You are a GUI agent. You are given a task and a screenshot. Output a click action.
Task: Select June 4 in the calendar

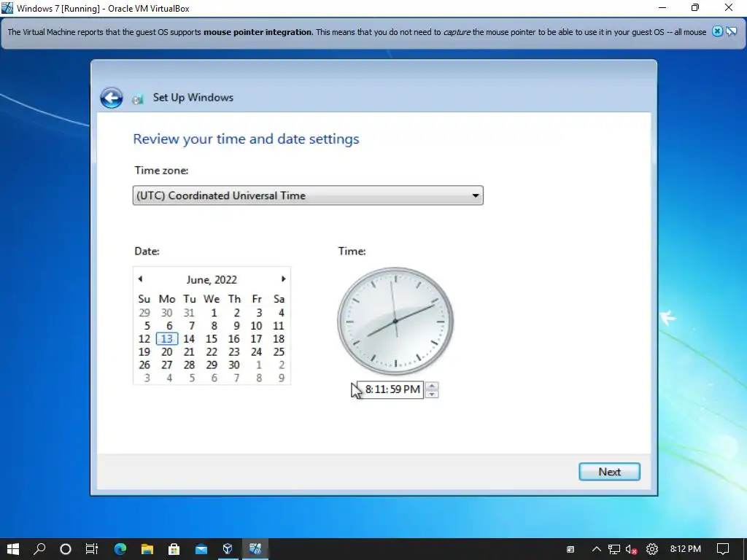click(x=281, y=313)
